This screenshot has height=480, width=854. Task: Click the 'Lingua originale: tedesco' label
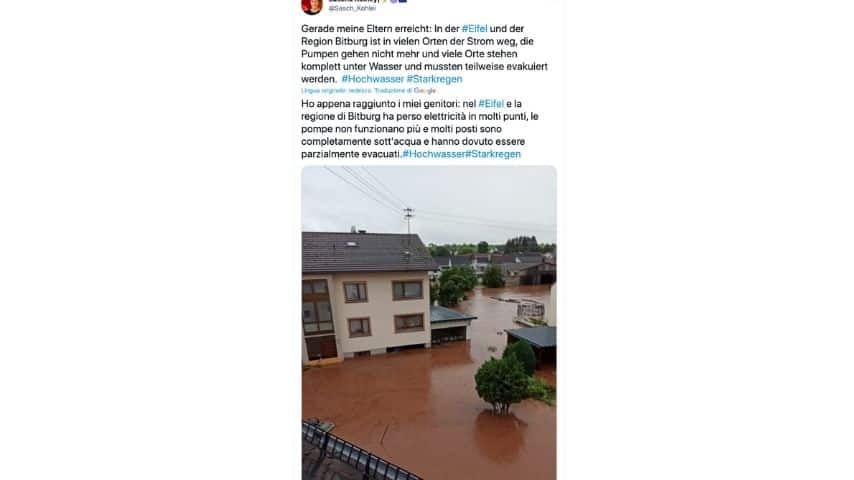337,91
